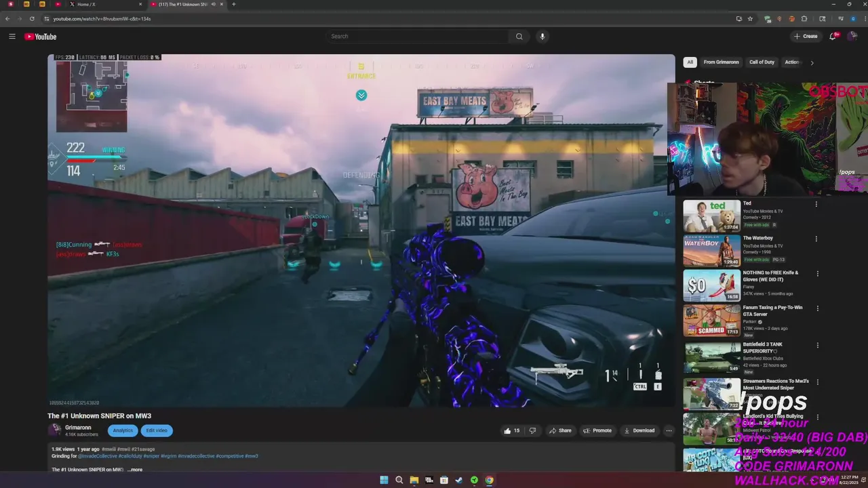Install app icon in the address bar
The width and height of the screenshot is (868, 488).
coord(738,19)
